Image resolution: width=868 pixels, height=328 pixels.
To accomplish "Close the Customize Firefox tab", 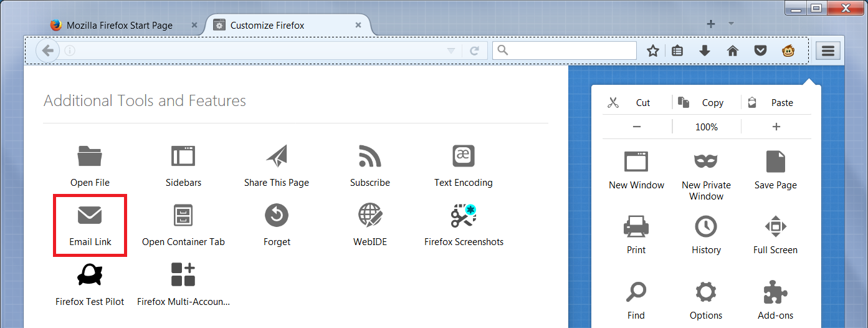I will coord(358,26).
